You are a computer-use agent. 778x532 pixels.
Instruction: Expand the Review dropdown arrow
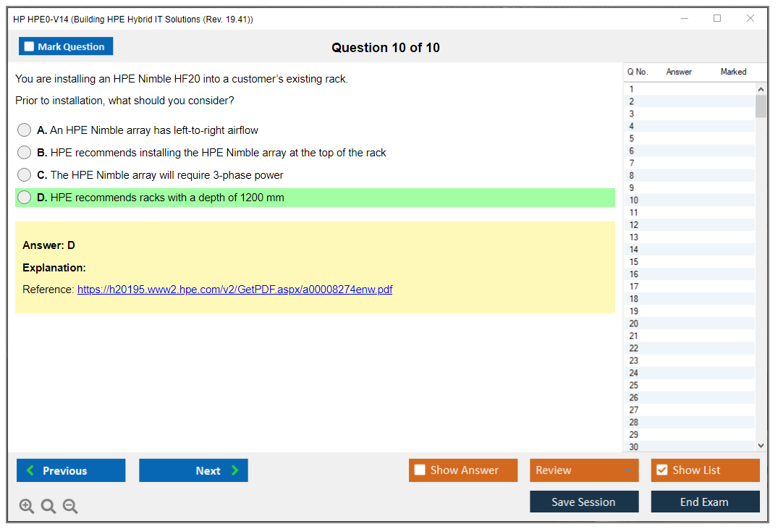point(627,470)
